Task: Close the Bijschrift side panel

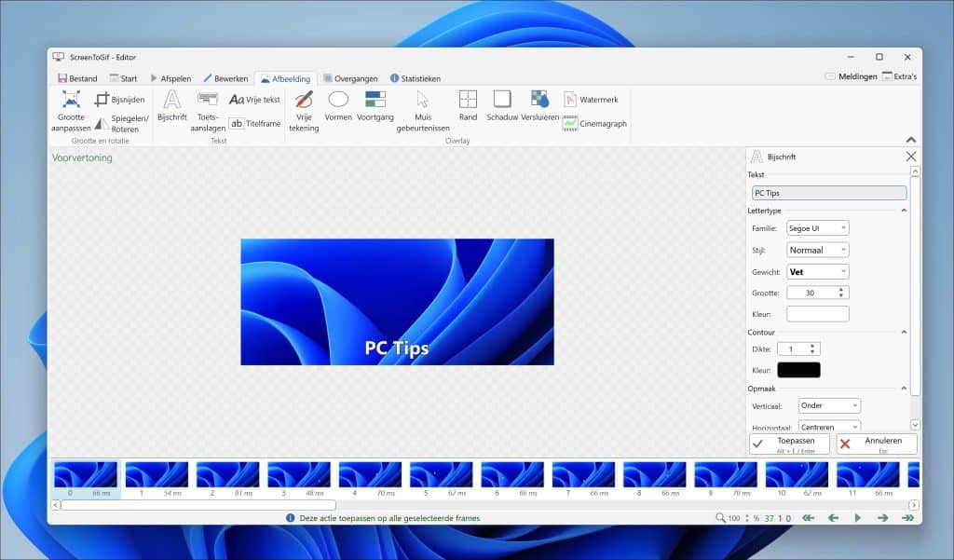Action: 911,157
